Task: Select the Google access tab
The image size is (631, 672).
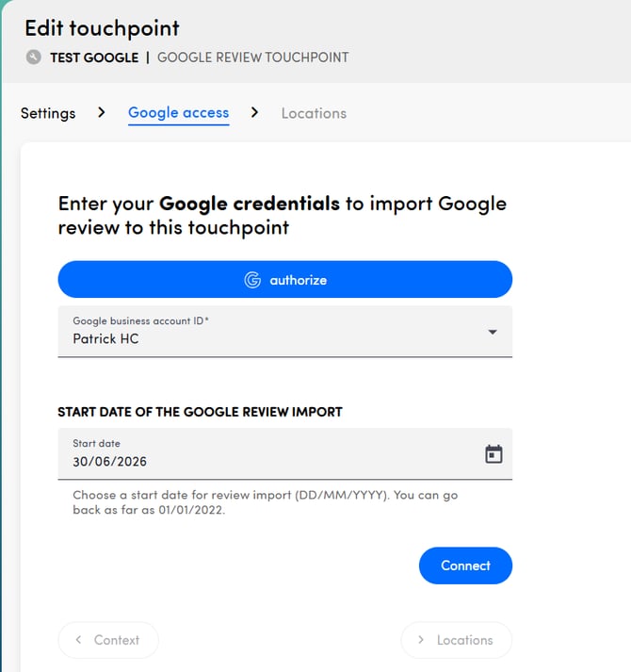Action: [x=179, y=113]
